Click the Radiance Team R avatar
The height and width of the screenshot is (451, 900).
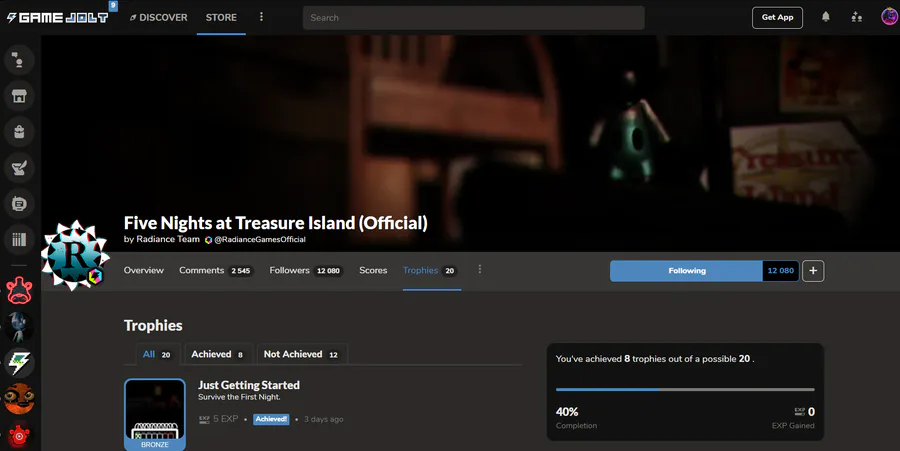(x=75, y=255)
